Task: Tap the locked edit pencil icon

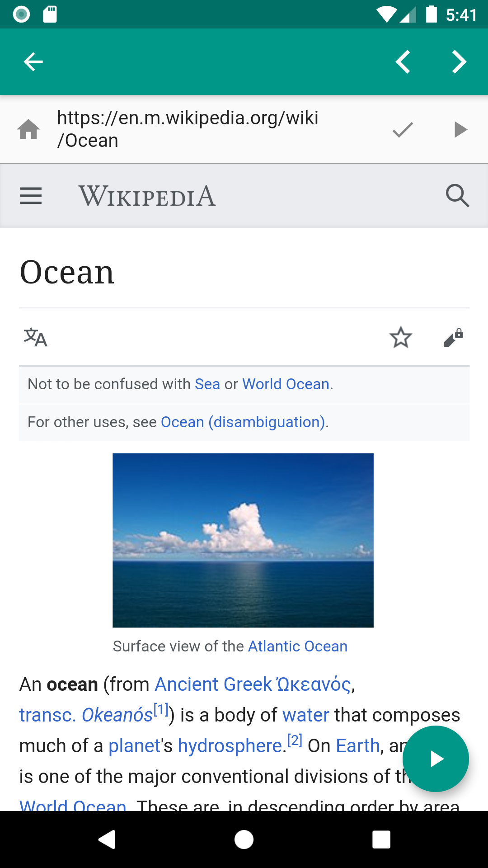Action: tap(454, 337)
